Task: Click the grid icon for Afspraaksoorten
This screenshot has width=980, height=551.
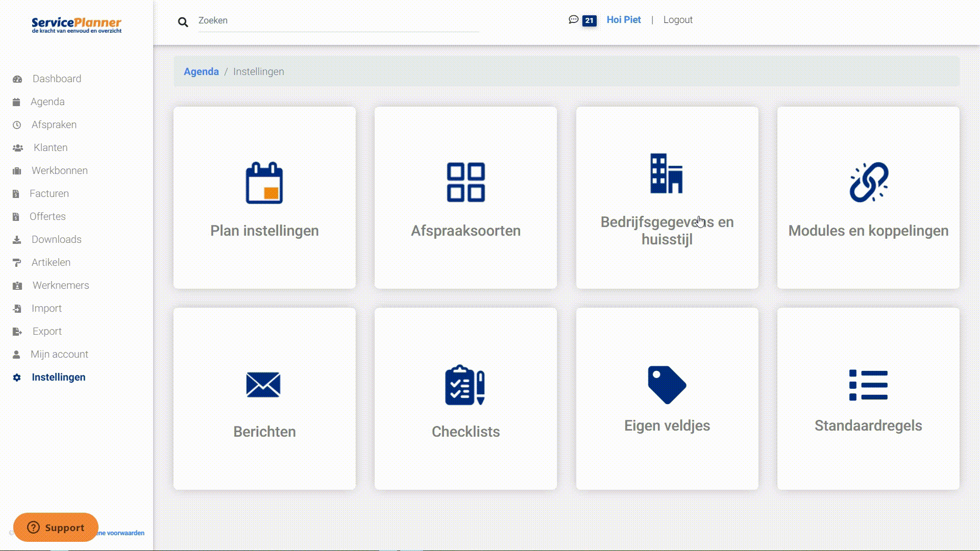Action: coord(465,182)
